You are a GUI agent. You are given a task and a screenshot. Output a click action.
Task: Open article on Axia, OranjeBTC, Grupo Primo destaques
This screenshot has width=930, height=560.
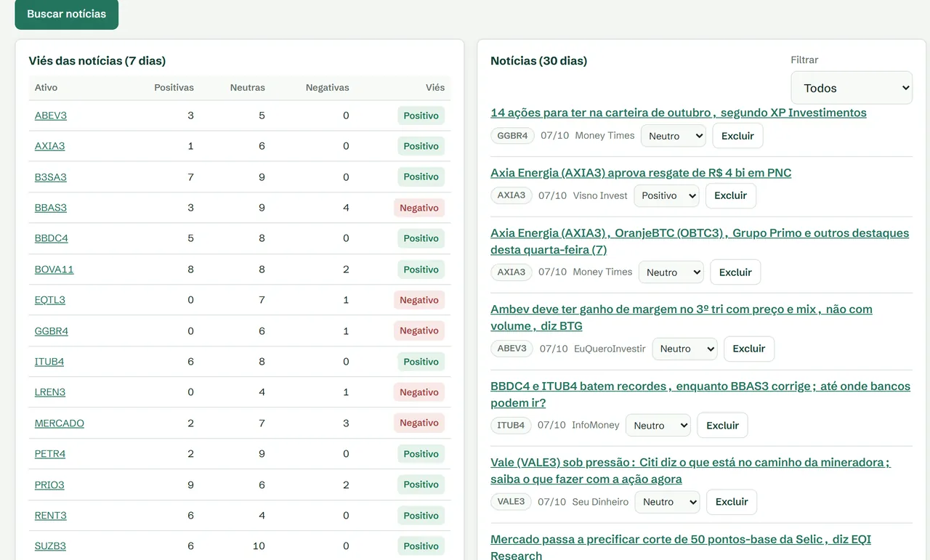click(700, 241)
